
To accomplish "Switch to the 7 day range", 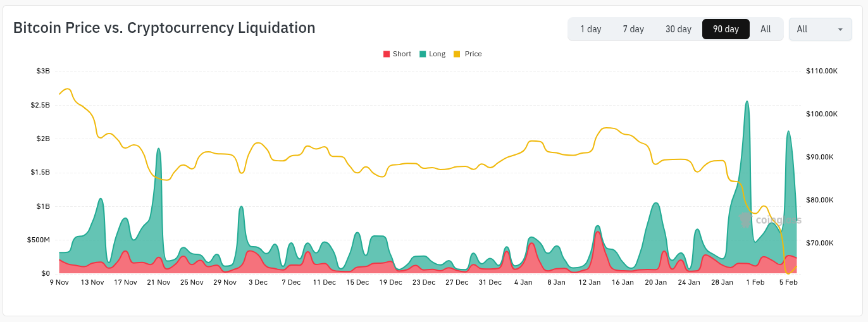I will point(633,29).
